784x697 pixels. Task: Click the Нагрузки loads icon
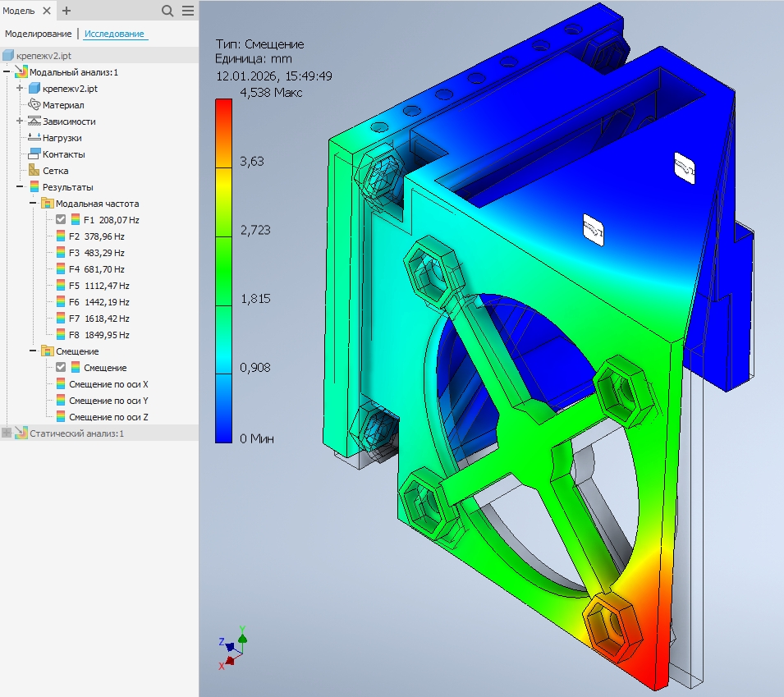(x=34, y=137)
